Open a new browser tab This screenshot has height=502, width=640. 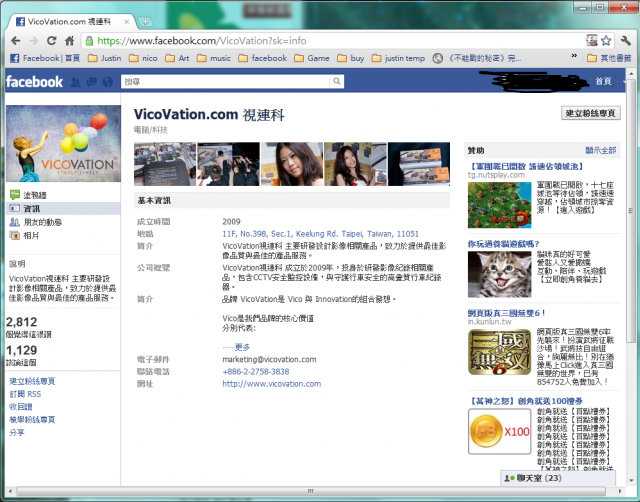tap(144, 22)
